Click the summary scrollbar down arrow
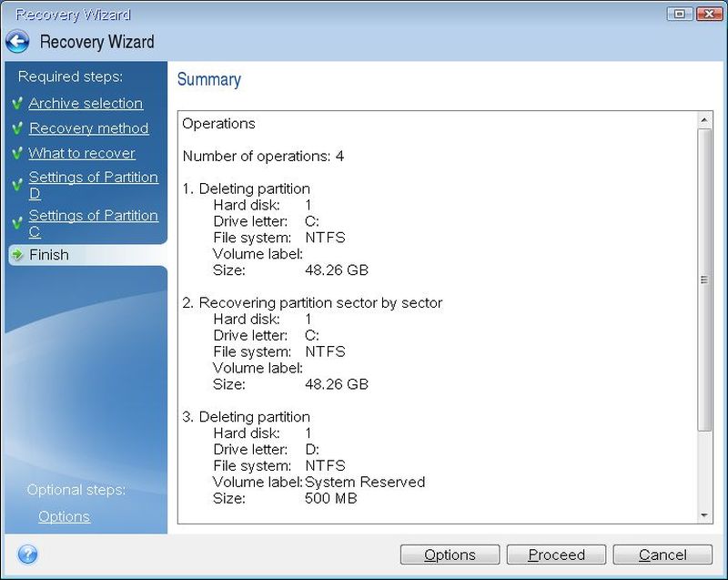Viewport: 728px width, 580px height. (x=705, y=515)
